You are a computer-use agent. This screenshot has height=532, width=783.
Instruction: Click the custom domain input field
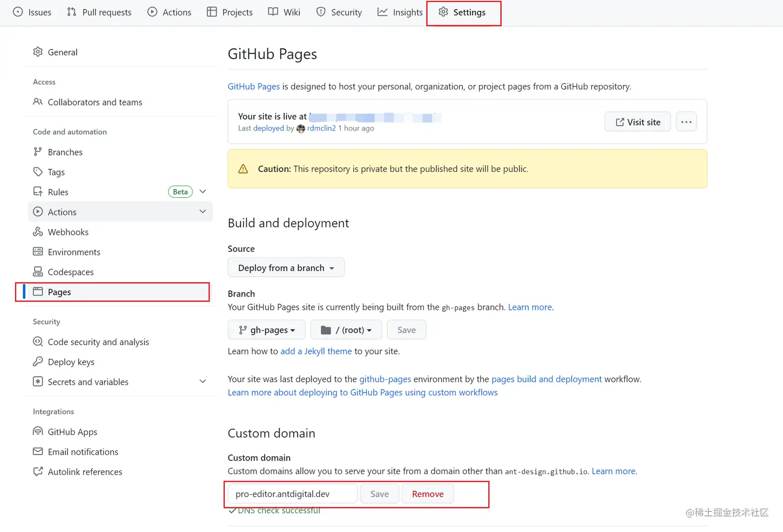tap(293, 494)
